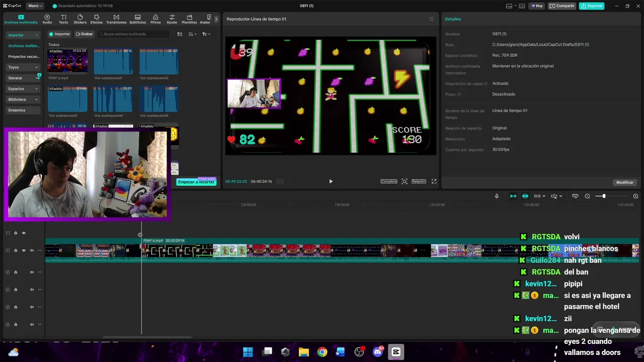
Task: Focus the Buscar archivos multimedia search field
Action: [134, 34]
